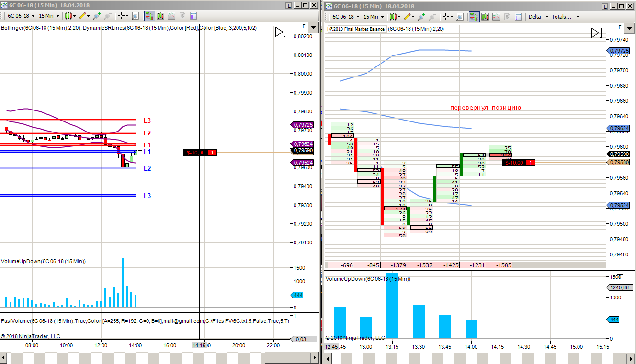The image size is (636, 364).
Task: Click the red L3 resistance label
Action: coord(147,121)
